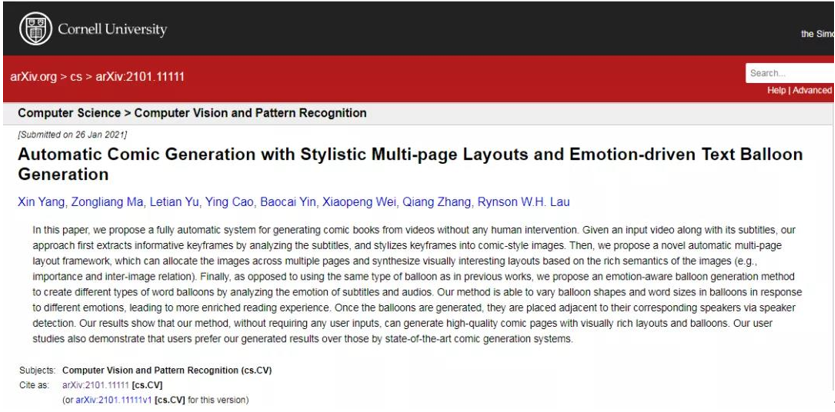Screen dimensions: 835x412
Task: Open author Xiaopeng Wei's page
Action: pos(357,202)
